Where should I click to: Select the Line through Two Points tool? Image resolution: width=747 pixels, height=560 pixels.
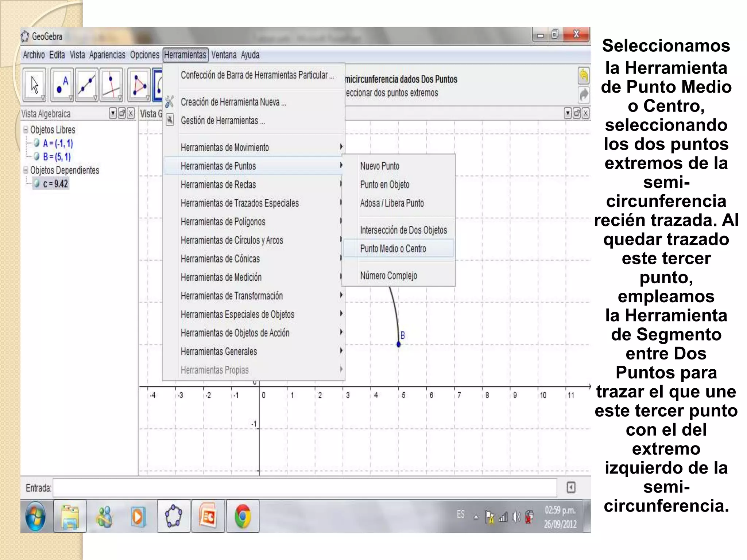(x=86, y=85)
